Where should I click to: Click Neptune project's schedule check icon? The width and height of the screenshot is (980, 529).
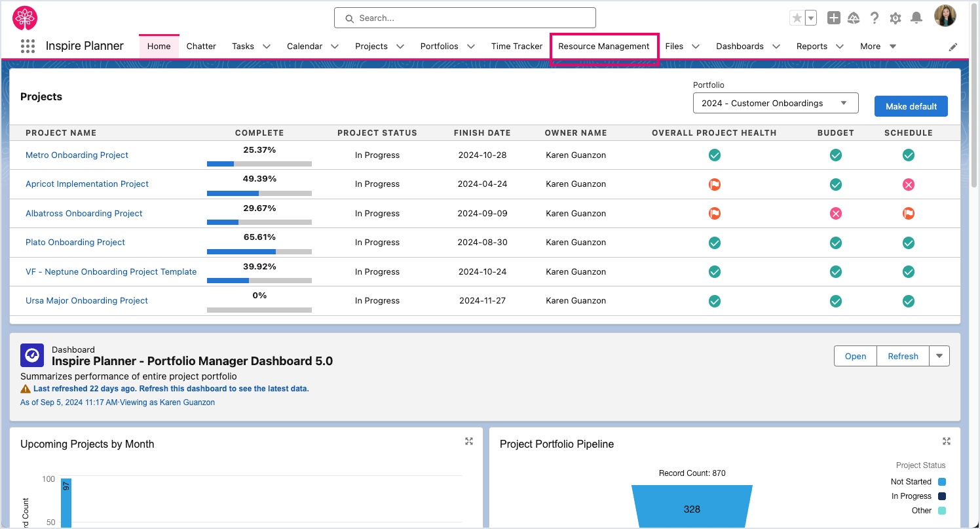pos(909,272)
